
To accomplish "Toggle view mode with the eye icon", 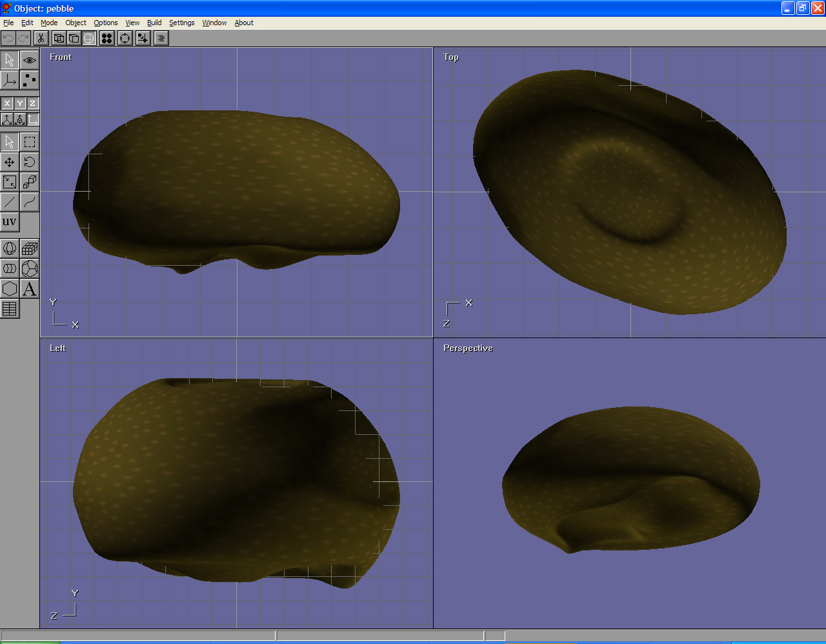I will [x=30, y=60].
